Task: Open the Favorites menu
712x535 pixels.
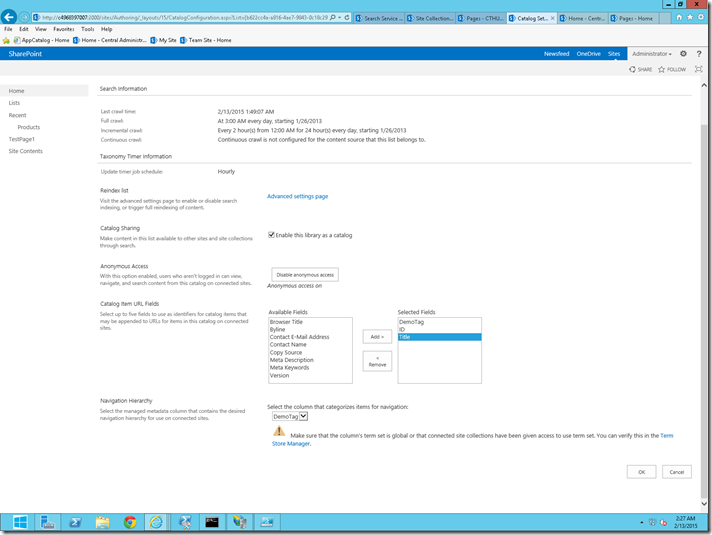Action: click(64, 29)
